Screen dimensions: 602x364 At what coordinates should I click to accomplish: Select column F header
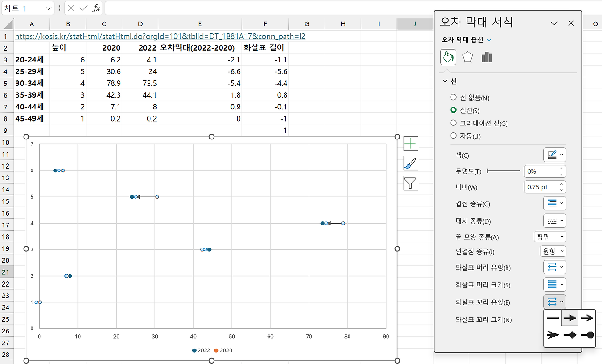click(x=265, y=24)
